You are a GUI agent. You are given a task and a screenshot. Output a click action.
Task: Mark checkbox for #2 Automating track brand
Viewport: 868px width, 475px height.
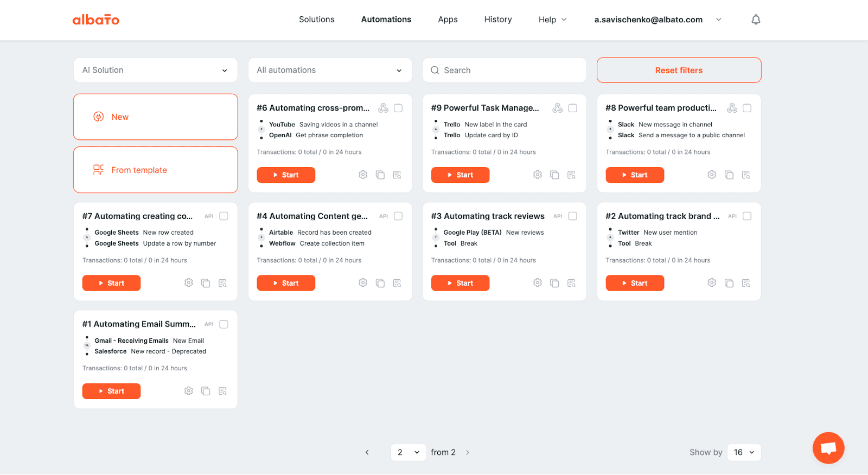click(747, 216)
